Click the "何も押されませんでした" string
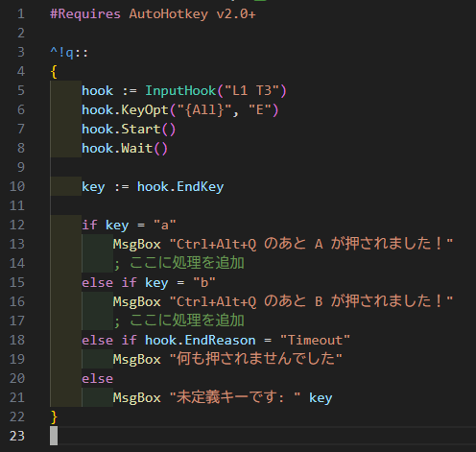This screenshot has width=476, height=452. [x=256, y=359]
